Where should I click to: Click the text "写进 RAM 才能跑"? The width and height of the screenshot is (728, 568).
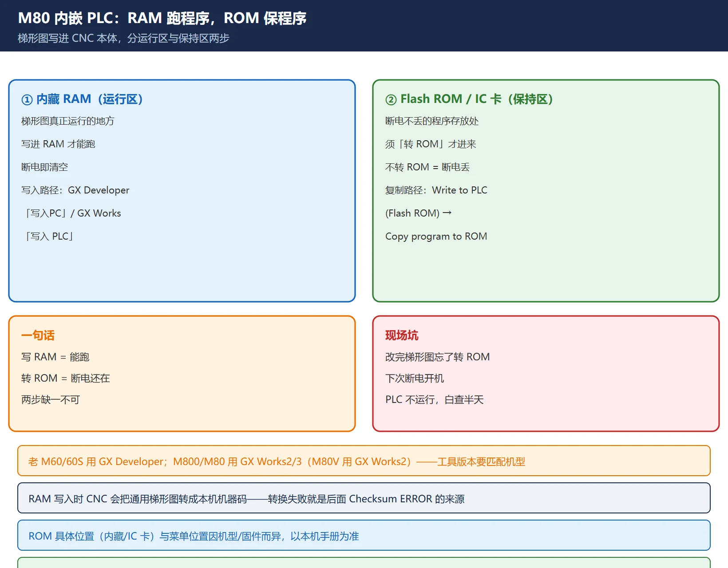tap(58, 144)
